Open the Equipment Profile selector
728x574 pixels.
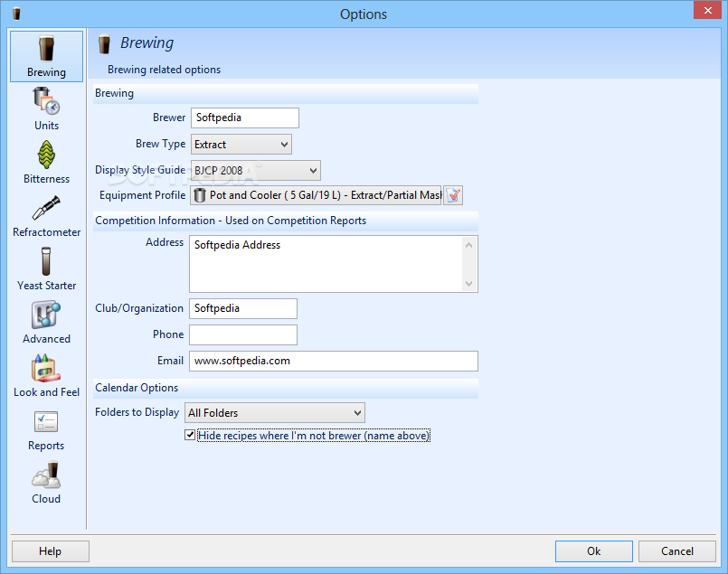point(316,195)
